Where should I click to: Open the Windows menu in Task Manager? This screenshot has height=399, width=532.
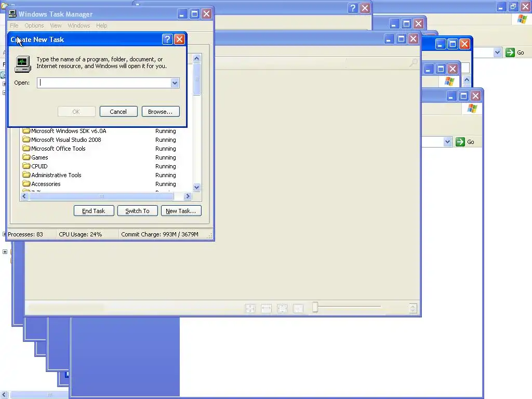click(x=79, y=25)
